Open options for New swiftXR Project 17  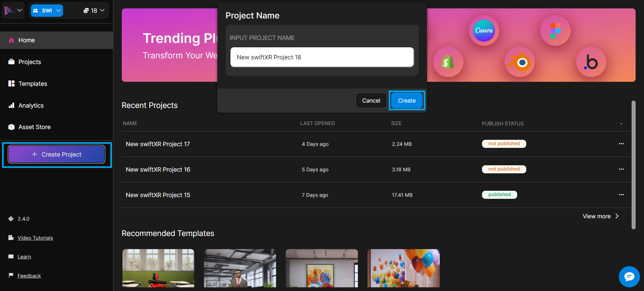(x=621, y=144)
